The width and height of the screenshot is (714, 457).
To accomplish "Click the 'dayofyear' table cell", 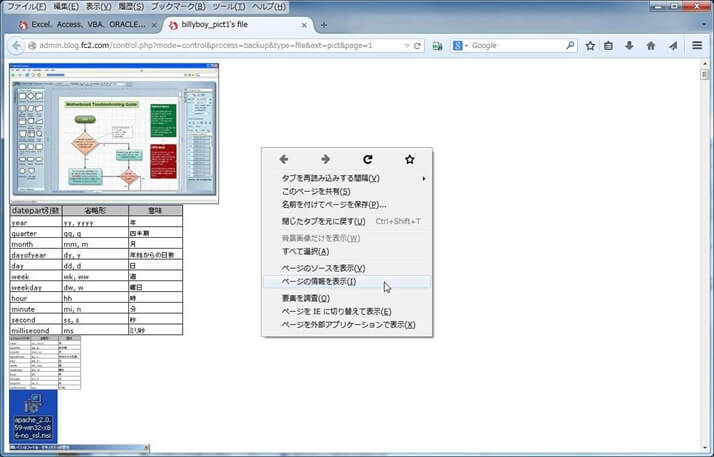I will coord(36,255).
